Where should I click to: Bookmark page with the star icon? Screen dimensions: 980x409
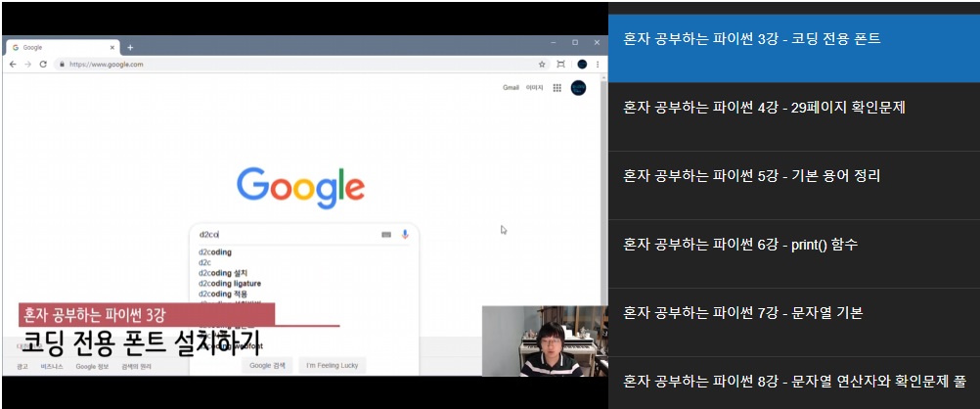click(x=542, y=64)
